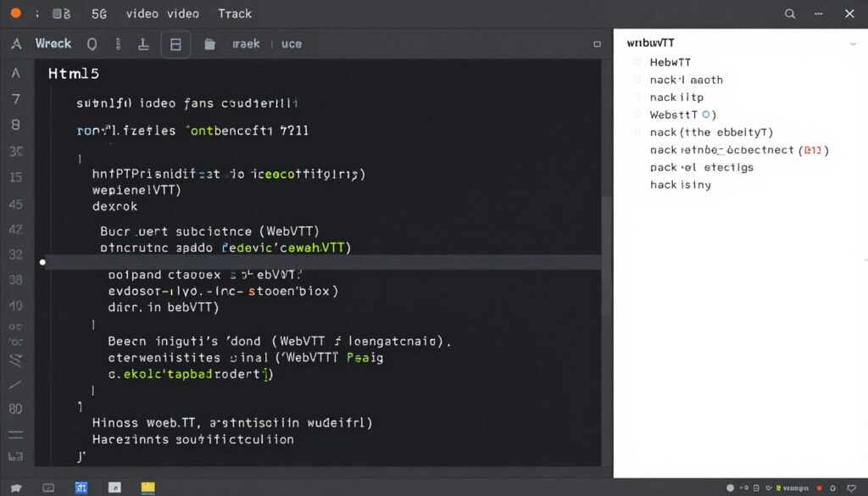Select the hack isiny row

681,185
